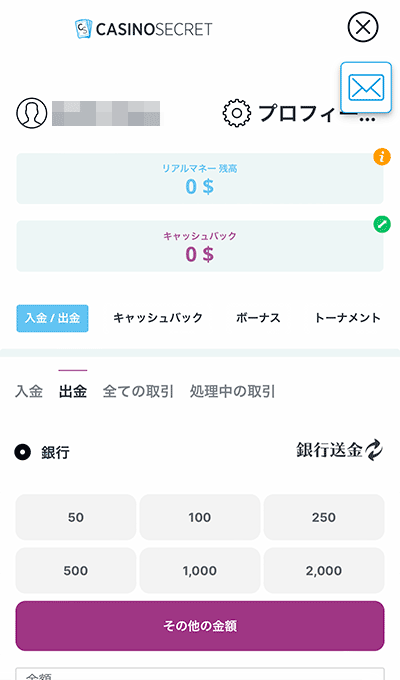Click the 金額 input field

click(x=200, y=673)
